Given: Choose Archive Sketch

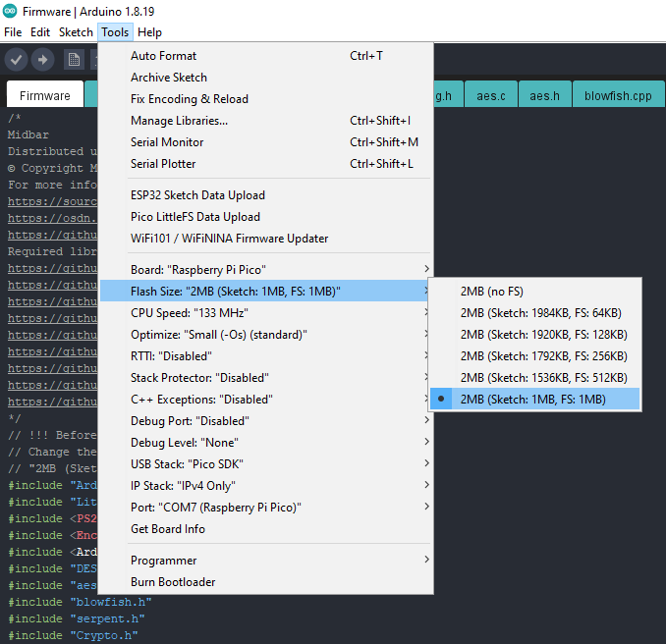Looking at the screenshot, I should 266,78.
